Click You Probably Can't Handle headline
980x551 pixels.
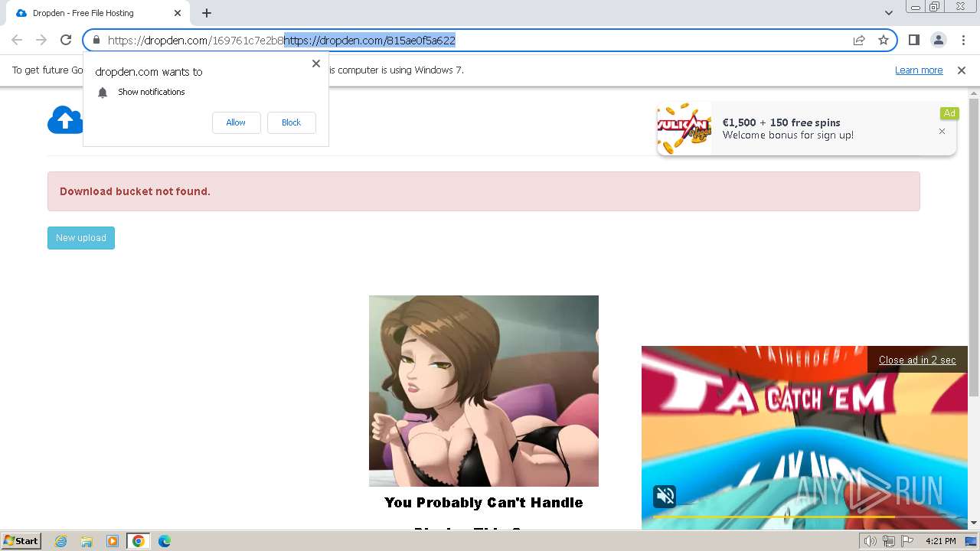click(x=484, y=503)
